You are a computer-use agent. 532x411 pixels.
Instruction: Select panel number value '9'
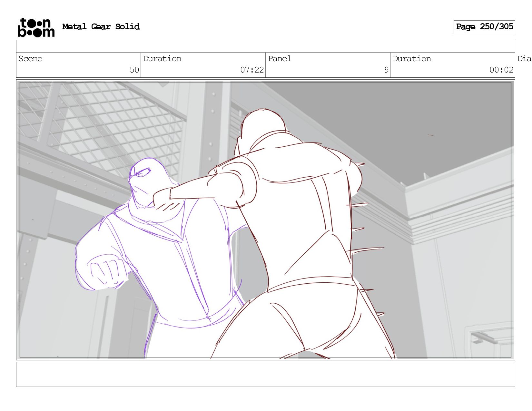(x=386, y=70)
